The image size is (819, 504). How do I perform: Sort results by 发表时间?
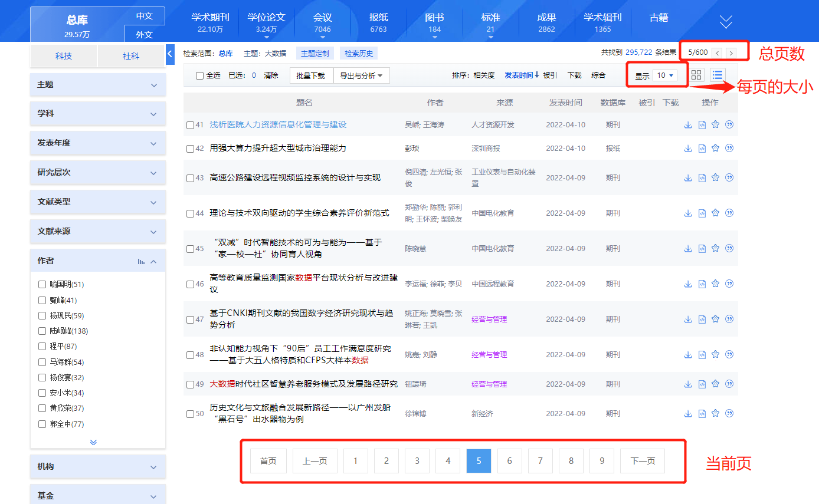pyautogui.click(x=522, y=75)
